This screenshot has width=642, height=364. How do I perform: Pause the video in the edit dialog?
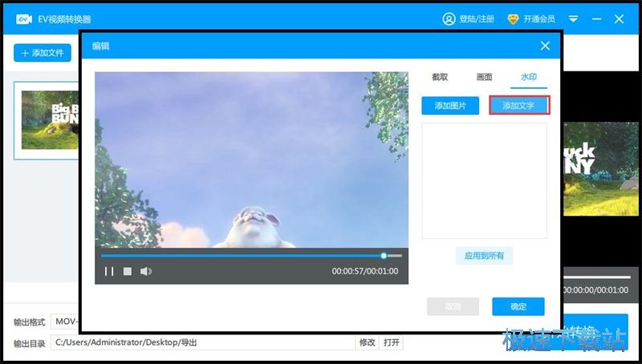(x=109, y=271)
